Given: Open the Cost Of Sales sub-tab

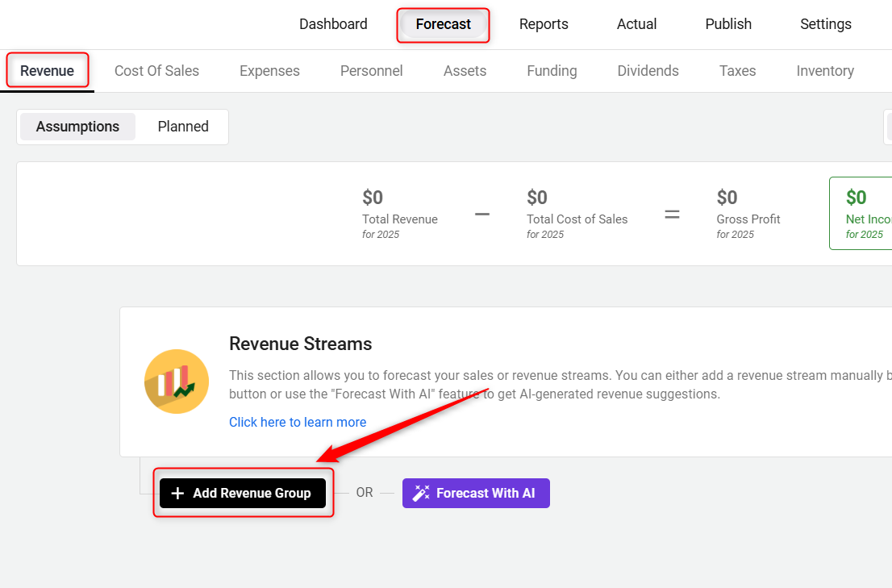Looking at the screenshot, I should click(x=156, y=70).
